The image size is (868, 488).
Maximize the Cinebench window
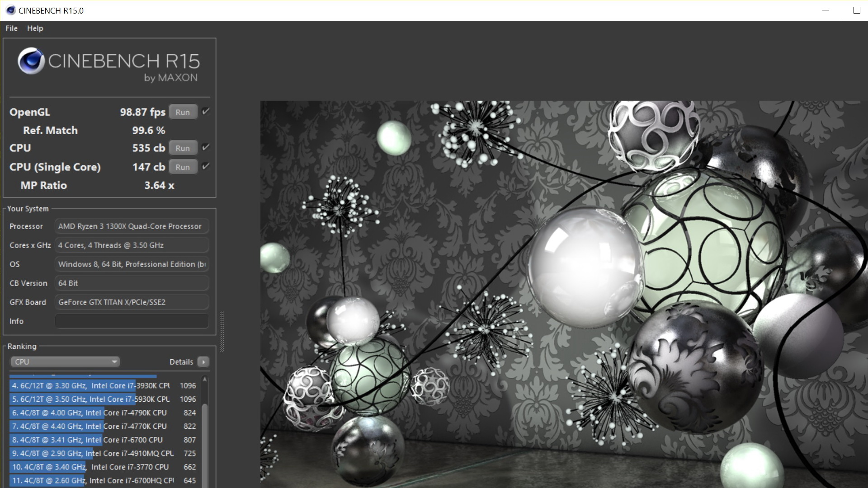click(857, 10)
